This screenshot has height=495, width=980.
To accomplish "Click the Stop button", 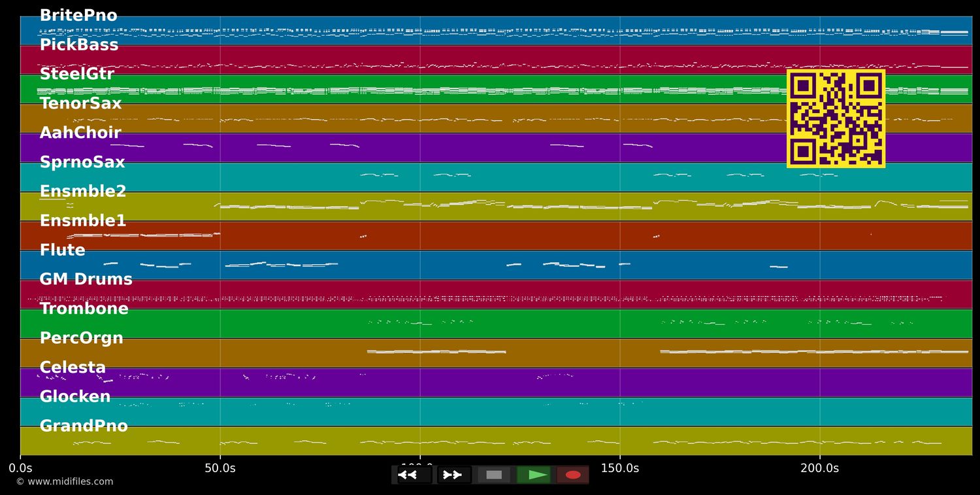I will tap(493, 475).
